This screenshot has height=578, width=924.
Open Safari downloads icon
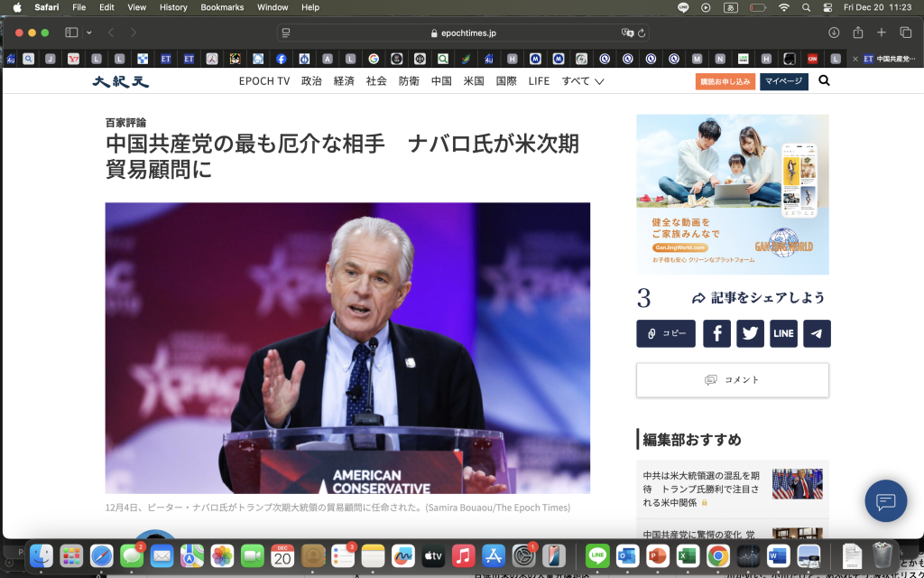[834, 33]
